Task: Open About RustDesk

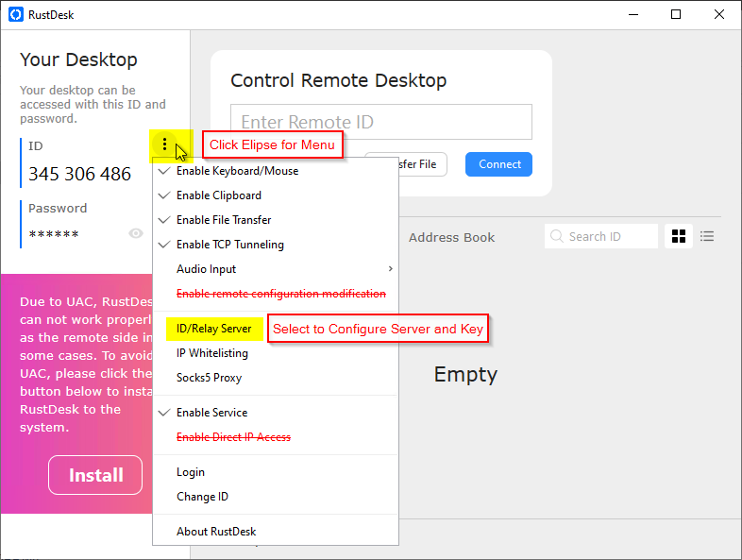Action: coord(276,532)
